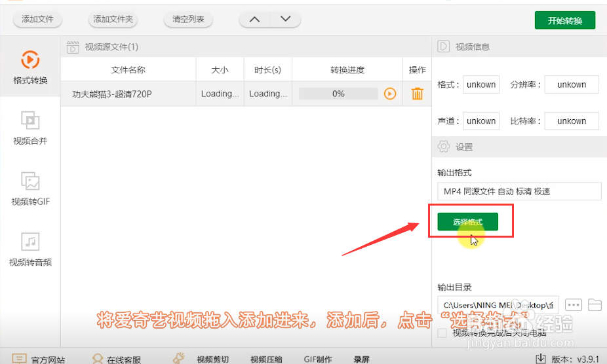Click the 格式 unkown field
The width and height of the screenshot is (607, 364).
point(481,84)
